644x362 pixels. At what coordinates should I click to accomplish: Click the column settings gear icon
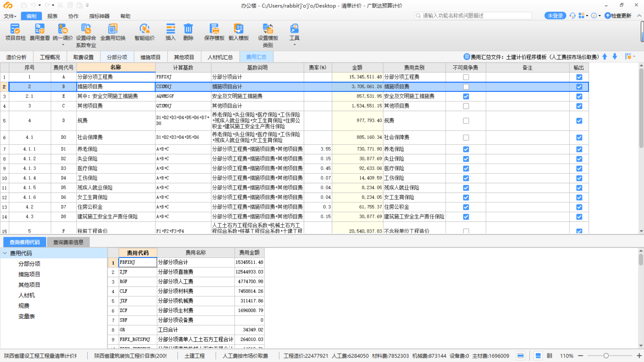[628, 57]
